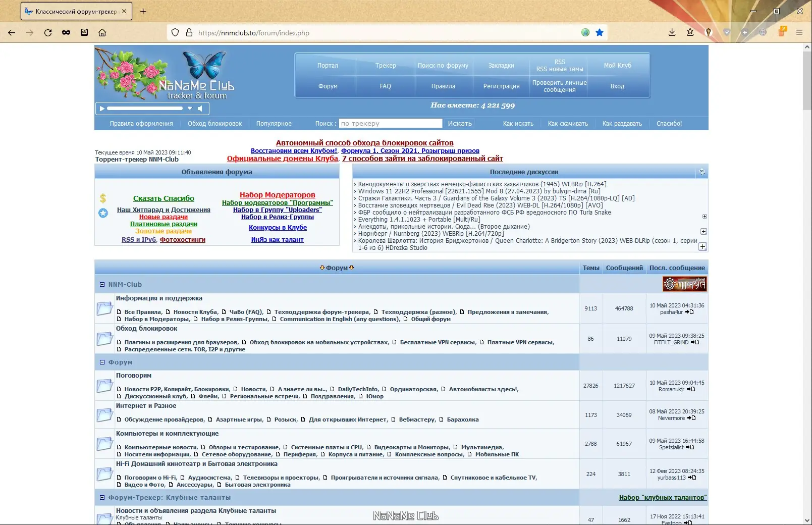Open the bookmarks tray star toolbar icon

click(690, 33)
